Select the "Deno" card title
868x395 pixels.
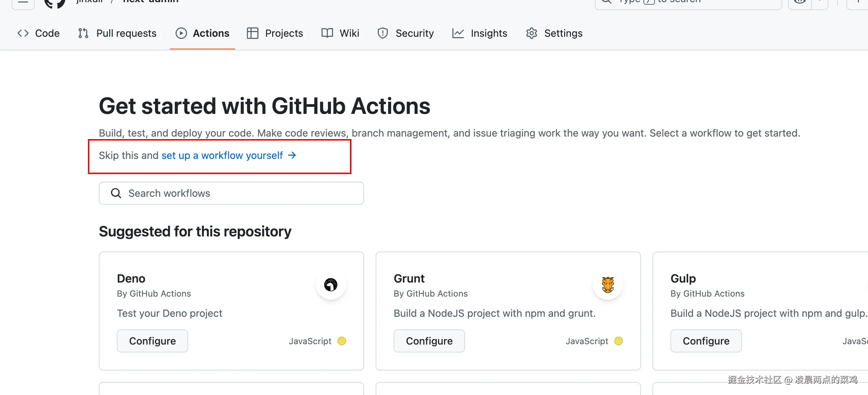[x=131, y=279]
